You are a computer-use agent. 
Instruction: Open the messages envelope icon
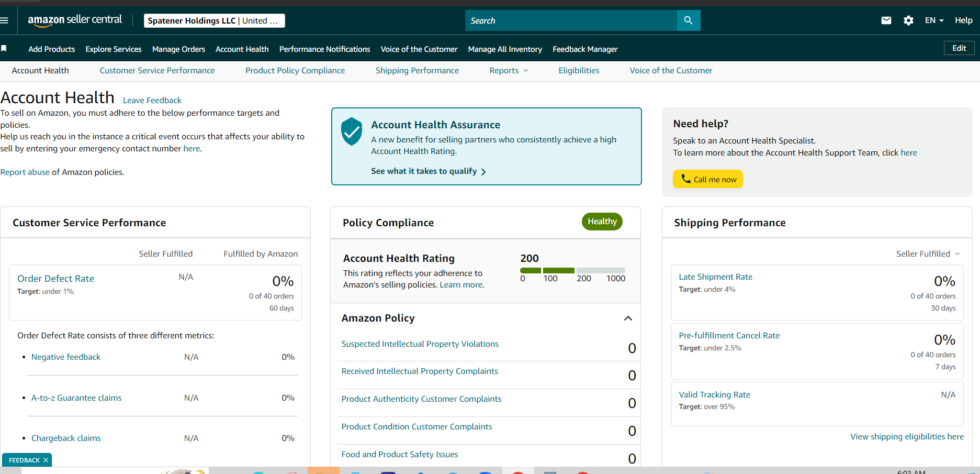(x=886, y=20)
